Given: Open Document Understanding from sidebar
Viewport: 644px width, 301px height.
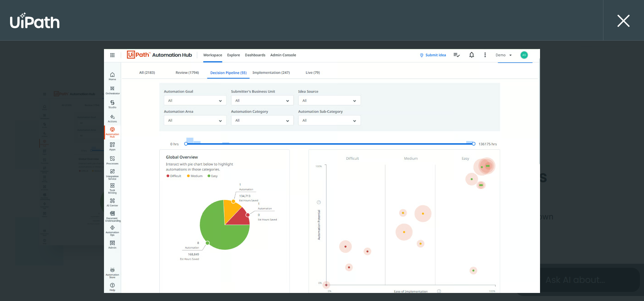Looking at the screenshot, I should coord(112,216).
